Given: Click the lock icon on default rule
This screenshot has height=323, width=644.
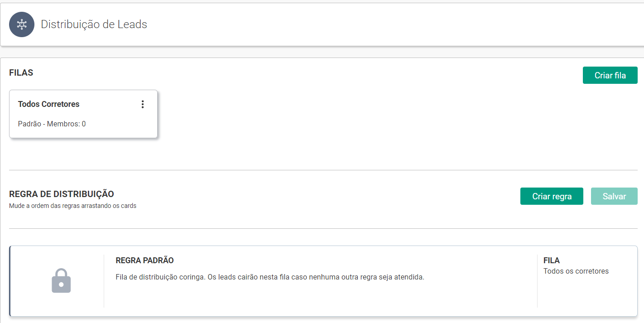Looking at the screenshot, I should 61,281.
